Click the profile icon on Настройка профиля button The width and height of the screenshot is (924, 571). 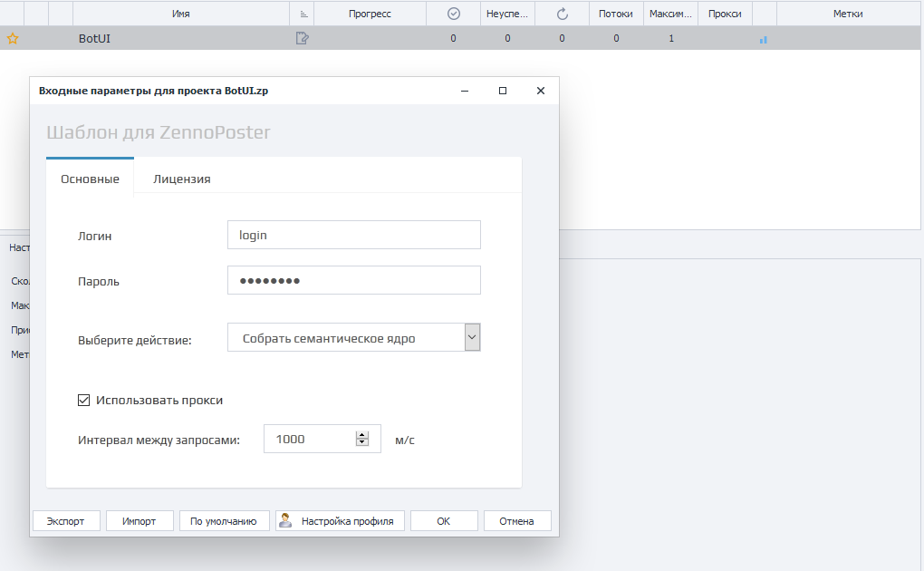[x=285, y=520]
